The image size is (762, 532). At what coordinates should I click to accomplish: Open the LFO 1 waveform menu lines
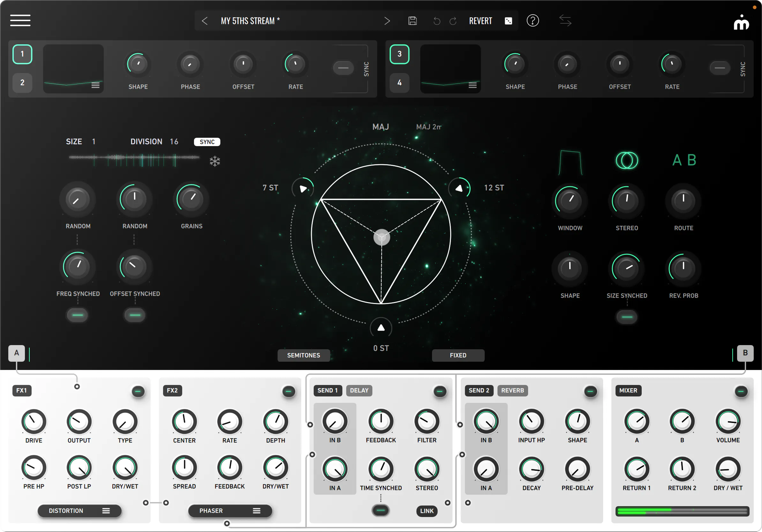point(96,85)
